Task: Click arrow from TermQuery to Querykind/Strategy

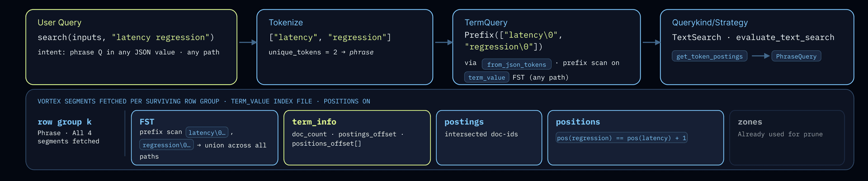Action: (x=651, y=43)
